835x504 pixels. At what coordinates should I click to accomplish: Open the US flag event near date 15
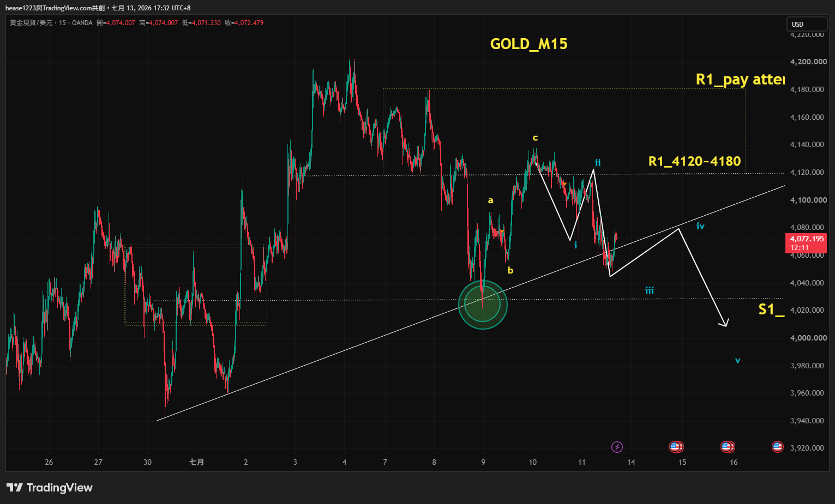pyautogui.click(x=676, y=447)
